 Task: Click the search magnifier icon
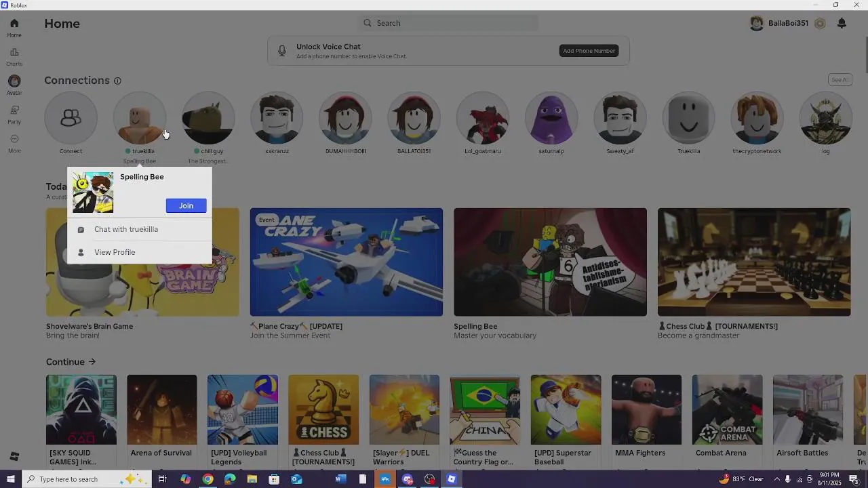(368, 23)
